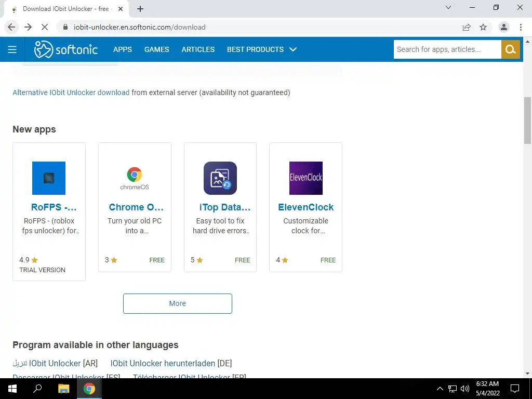Viewport: 532px width, 399px height.
Task: Stop the page from loading
Action: [x=45, y=27]
